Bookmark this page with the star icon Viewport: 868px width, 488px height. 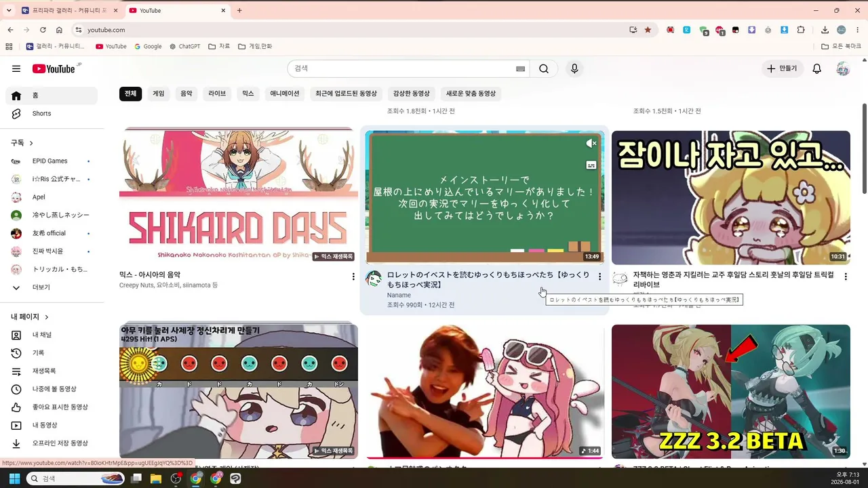[x=648, y=30]
